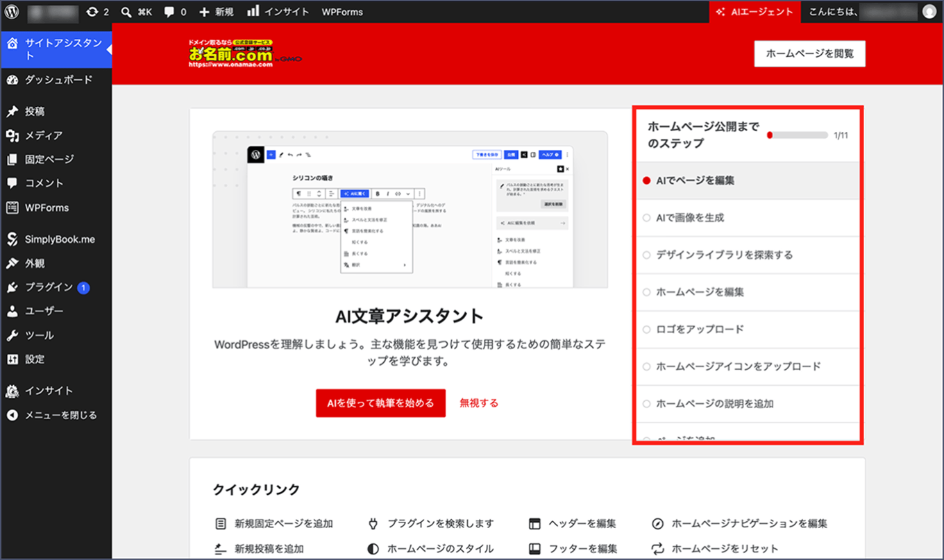Open the 投稿 menu label
The height and width of the screenshot is (560, 944).
point(35,112)
